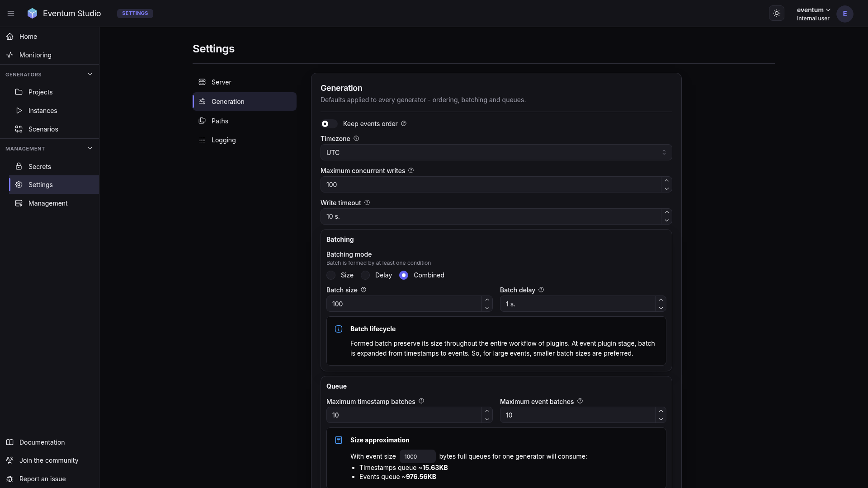Open the Projects page
868x488 pixels.
click(x=54, y=92)
